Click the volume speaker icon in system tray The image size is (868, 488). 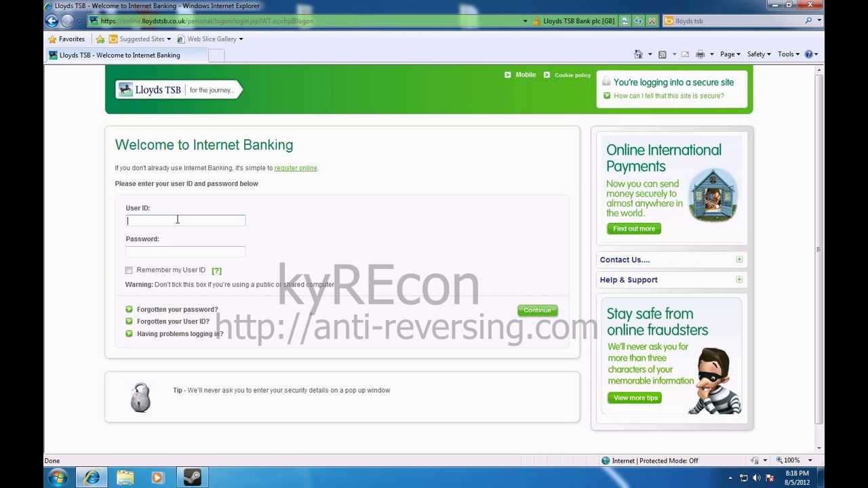click(756, 478)
